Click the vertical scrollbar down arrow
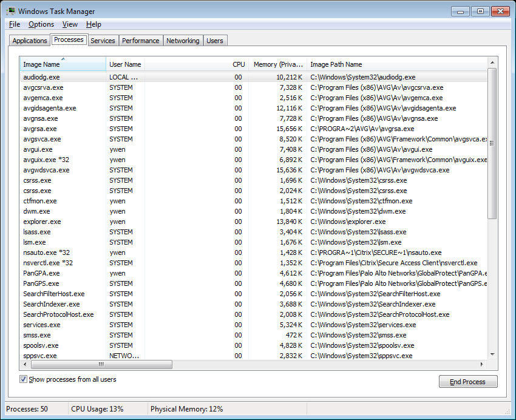Viewport: 516px width, 420px height. pyautogui.click(x=492, y=354)
